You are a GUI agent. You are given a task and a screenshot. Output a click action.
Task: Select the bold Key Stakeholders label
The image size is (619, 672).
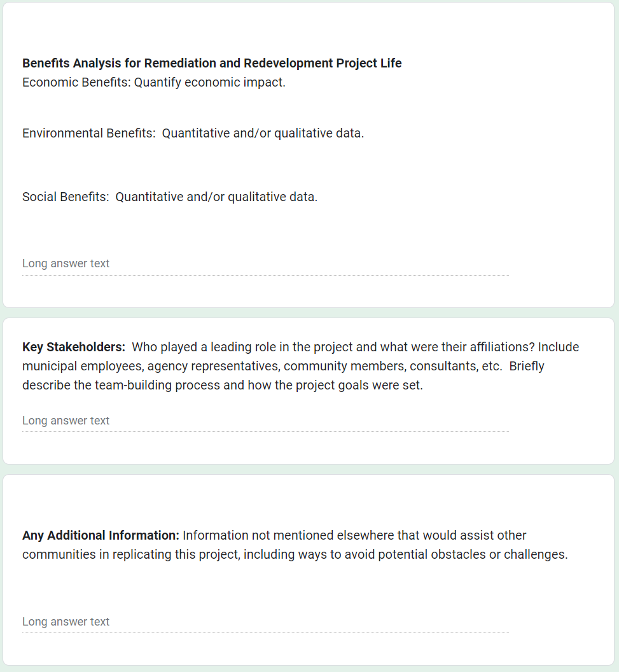74,347
